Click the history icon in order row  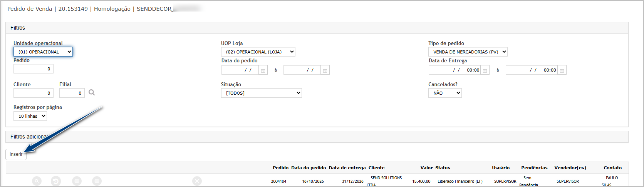tap(56, 181)
